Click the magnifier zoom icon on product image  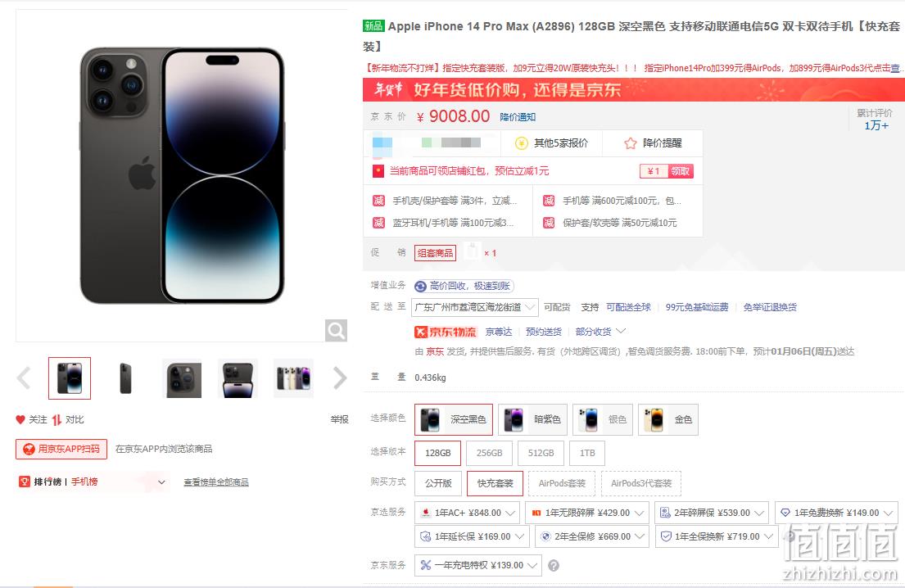(x=336, y=331)
